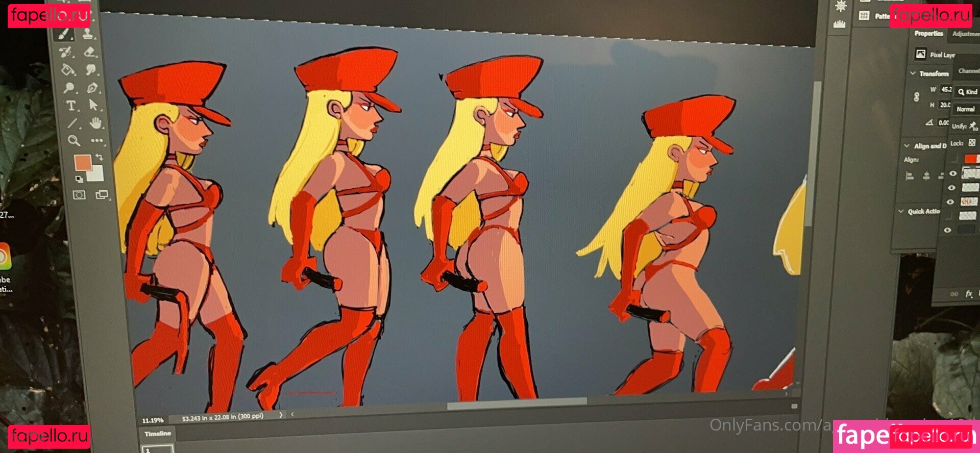Switch to the Properties tab
This screenshot has height=453, width=980.
928,33
